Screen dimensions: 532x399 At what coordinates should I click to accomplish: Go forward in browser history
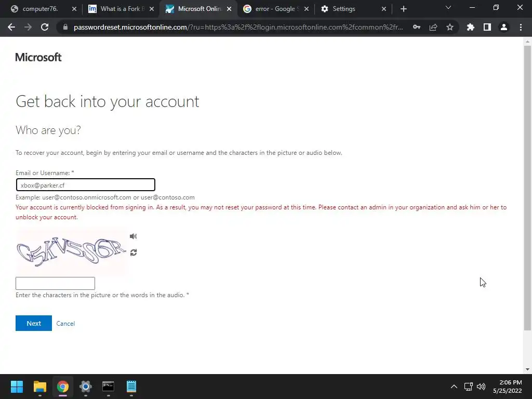click(x=28, y=27)
